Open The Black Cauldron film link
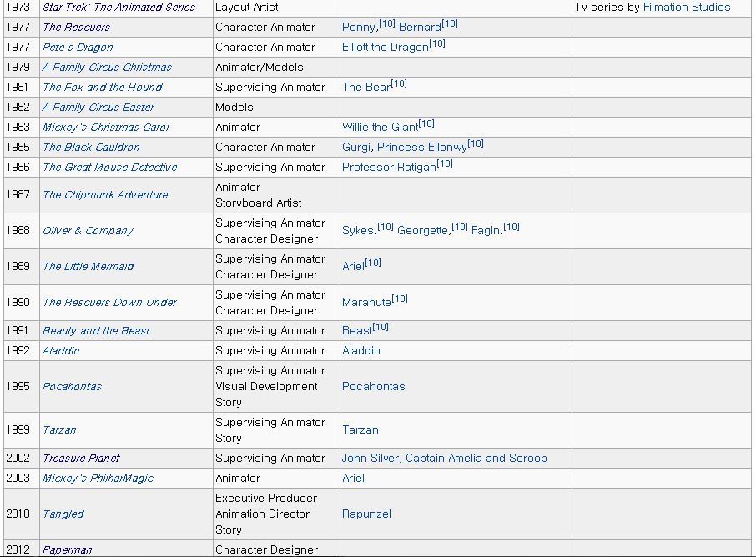Screen dimensions: 756x557 (91, 148)
